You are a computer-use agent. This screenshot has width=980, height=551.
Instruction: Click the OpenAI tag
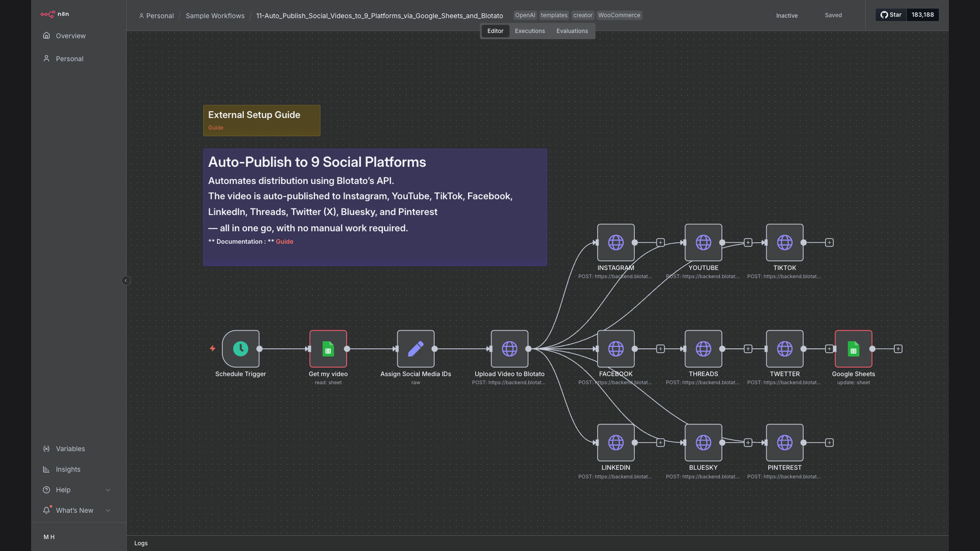(525, 15)
